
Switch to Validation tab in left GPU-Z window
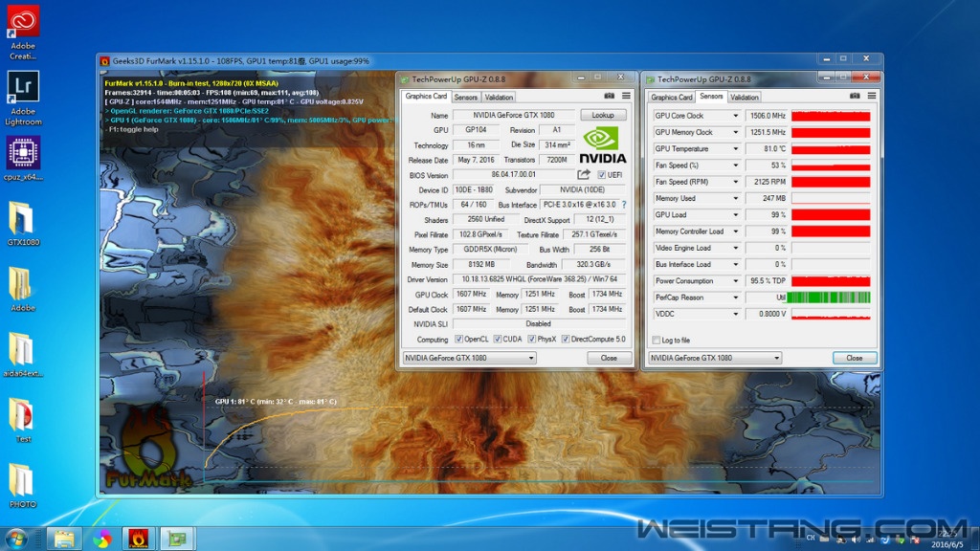499,98
